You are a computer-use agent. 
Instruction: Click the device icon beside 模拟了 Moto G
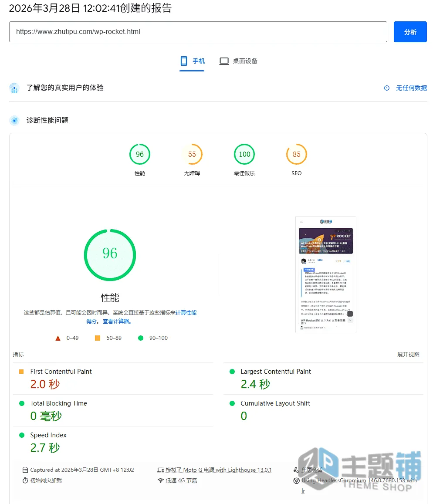(161, 470)
